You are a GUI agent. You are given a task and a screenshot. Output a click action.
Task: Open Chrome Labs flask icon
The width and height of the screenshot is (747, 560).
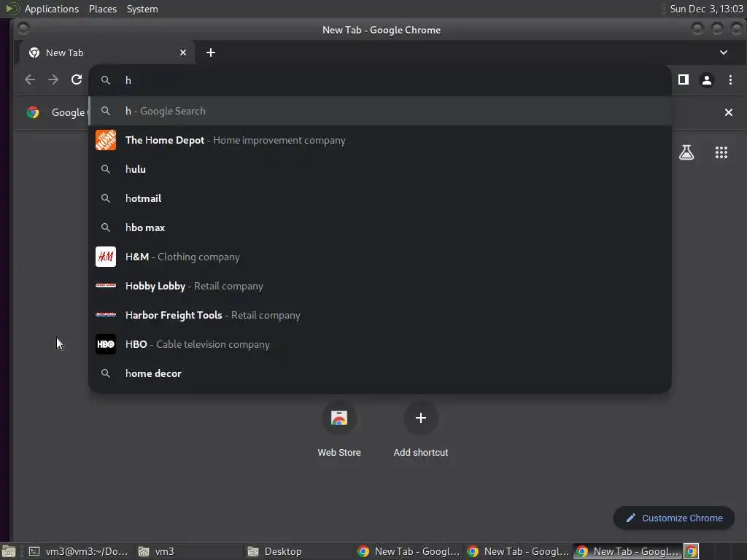pos(686,152)
